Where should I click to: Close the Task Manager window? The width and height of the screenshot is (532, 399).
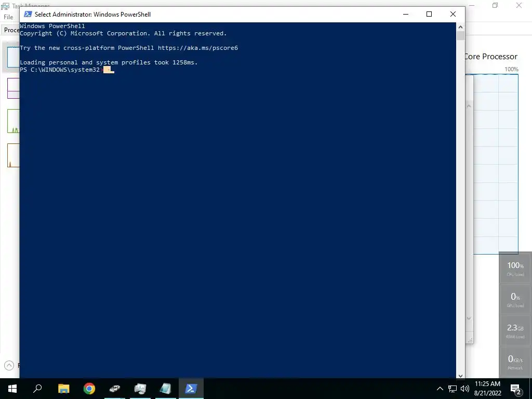click(x=519, y=5)
